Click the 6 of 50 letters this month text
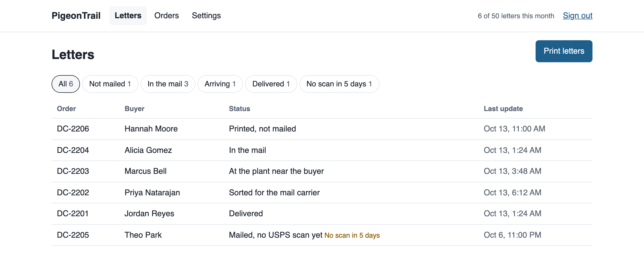Screen dimensions: 644x279 516,16
